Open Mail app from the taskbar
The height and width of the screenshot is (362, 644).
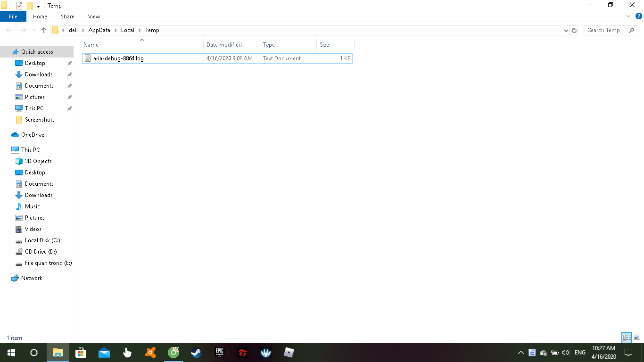[x=104, y=353]
